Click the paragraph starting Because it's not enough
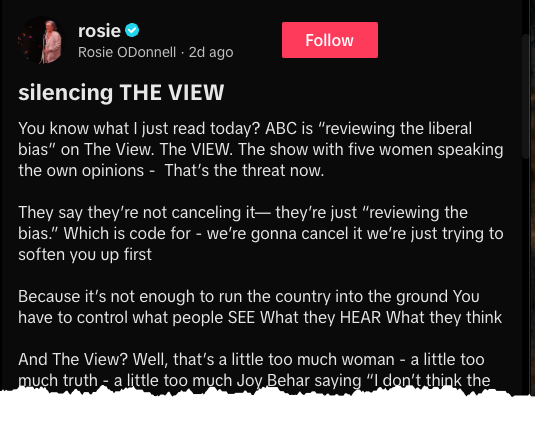The height and width of the screenshot is (421, 535). 260,307
